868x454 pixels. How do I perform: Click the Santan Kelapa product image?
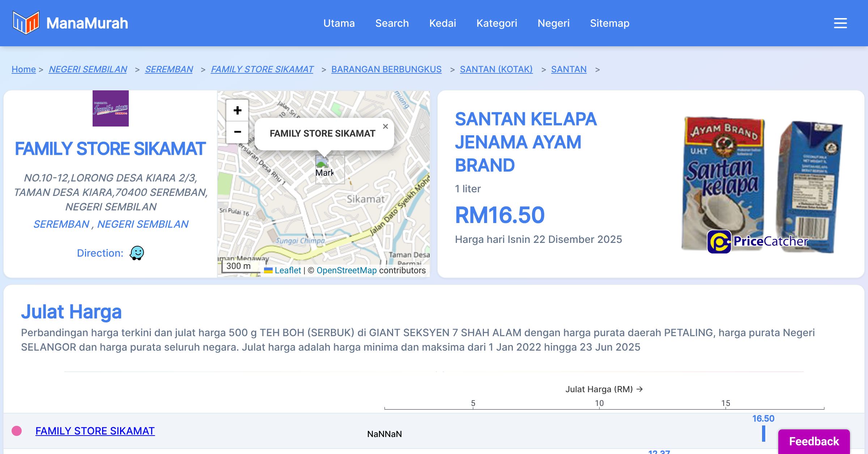(x=762, y=185)
